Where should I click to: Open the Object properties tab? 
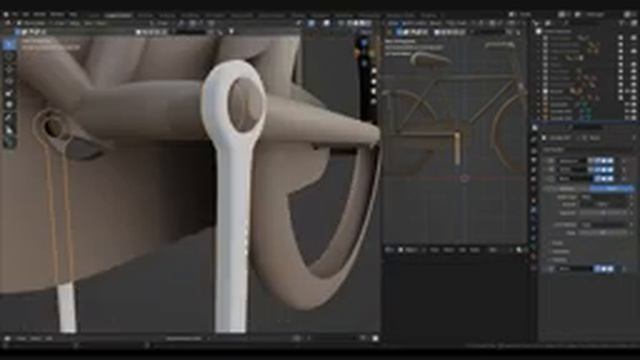[x=534, y=199]
